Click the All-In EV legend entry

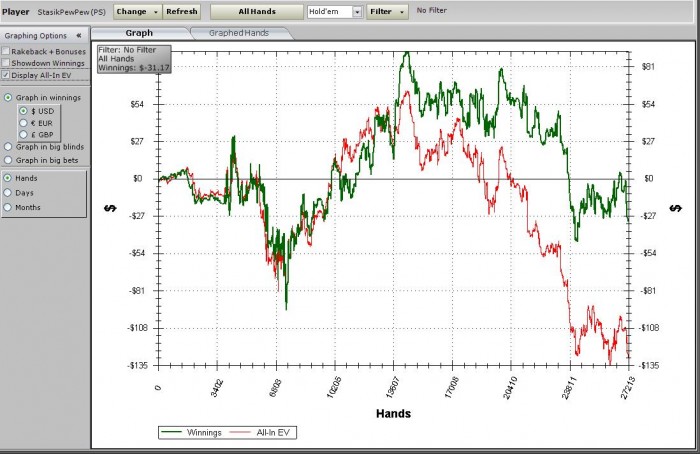[x=259, y=432]
